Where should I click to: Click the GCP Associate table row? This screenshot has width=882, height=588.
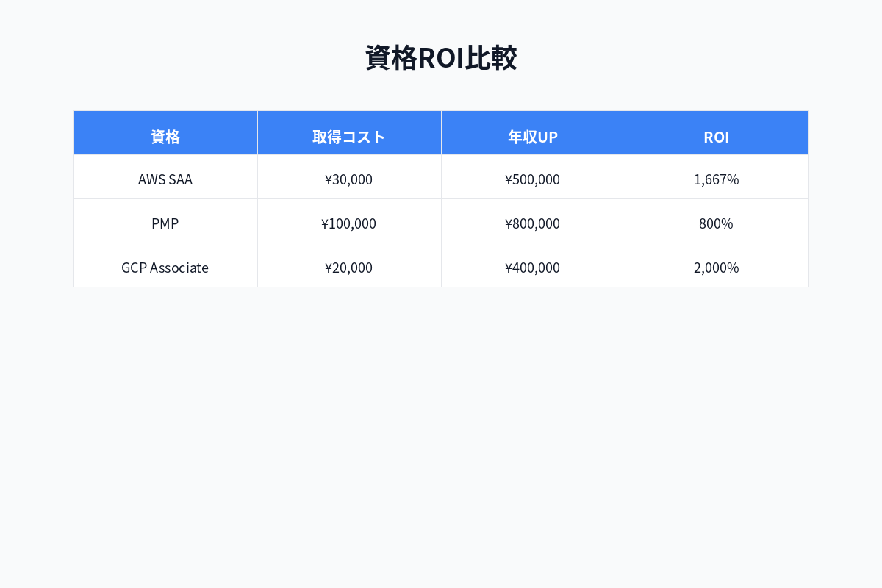pyautogui.click(x=441, y=267)
